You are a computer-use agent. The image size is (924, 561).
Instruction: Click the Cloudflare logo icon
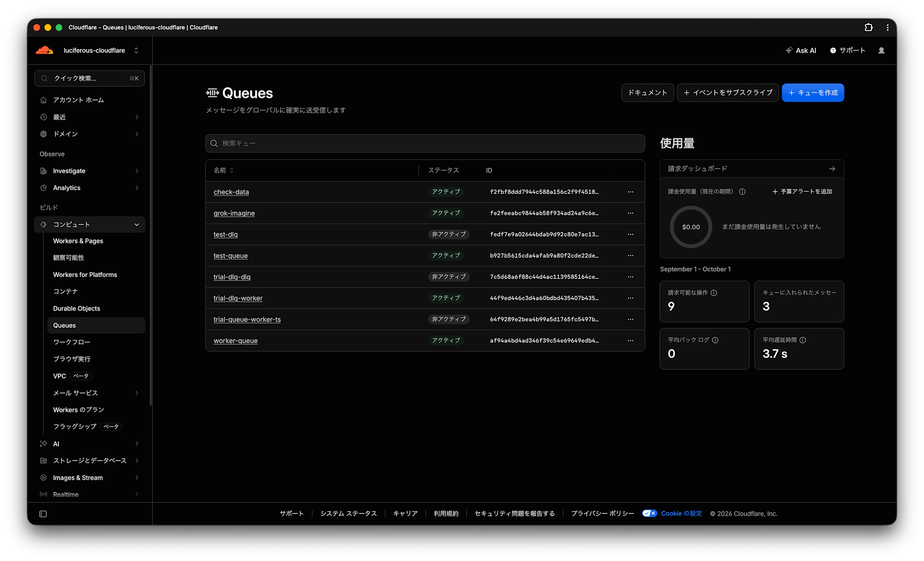click(x=44, y=50)
